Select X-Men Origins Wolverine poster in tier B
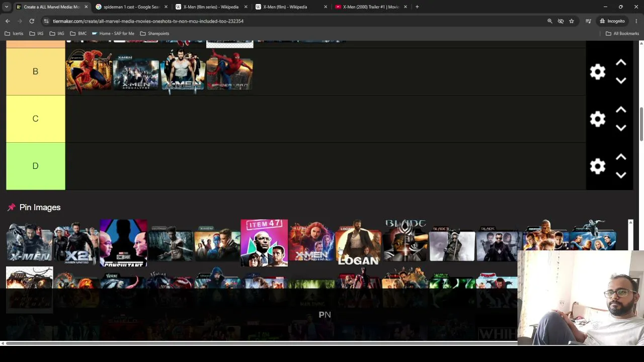The width and height of the screenshot is (644, 362). [183, 71]
